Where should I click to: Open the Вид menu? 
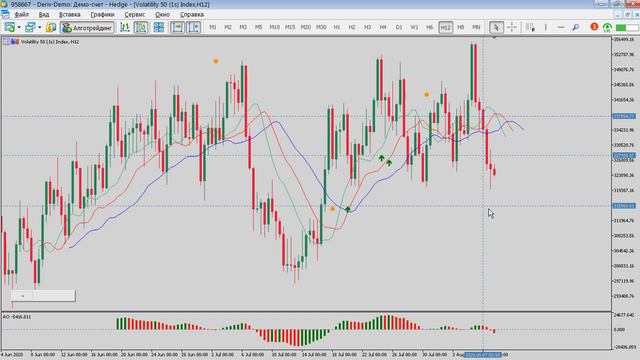click(x=44, y=14)
